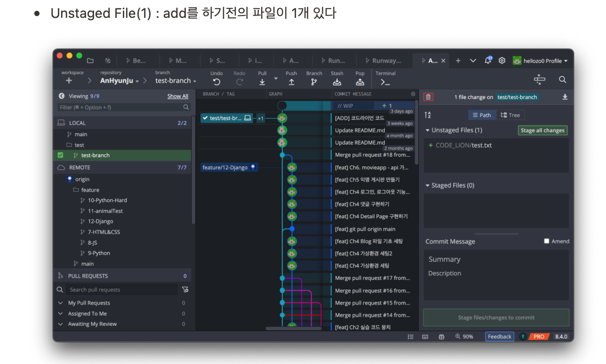Collapse Assigned To Me section
This screenshot has width=606, height=364.
click(60, 314)
